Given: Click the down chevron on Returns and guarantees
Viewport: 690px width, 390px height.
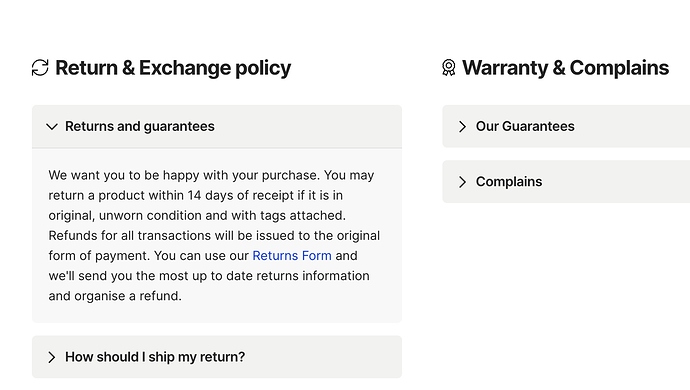Looking at the screenshot, I should click(x=52, y=127).
